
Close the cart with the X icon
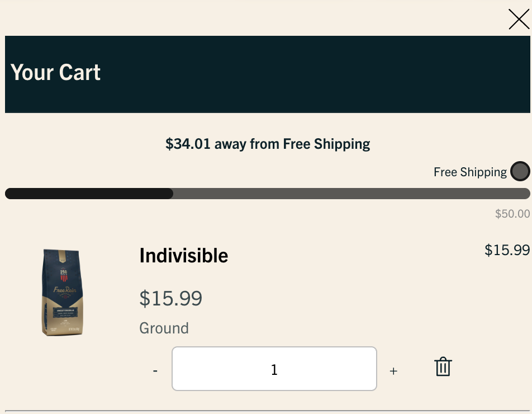point(519,19)
